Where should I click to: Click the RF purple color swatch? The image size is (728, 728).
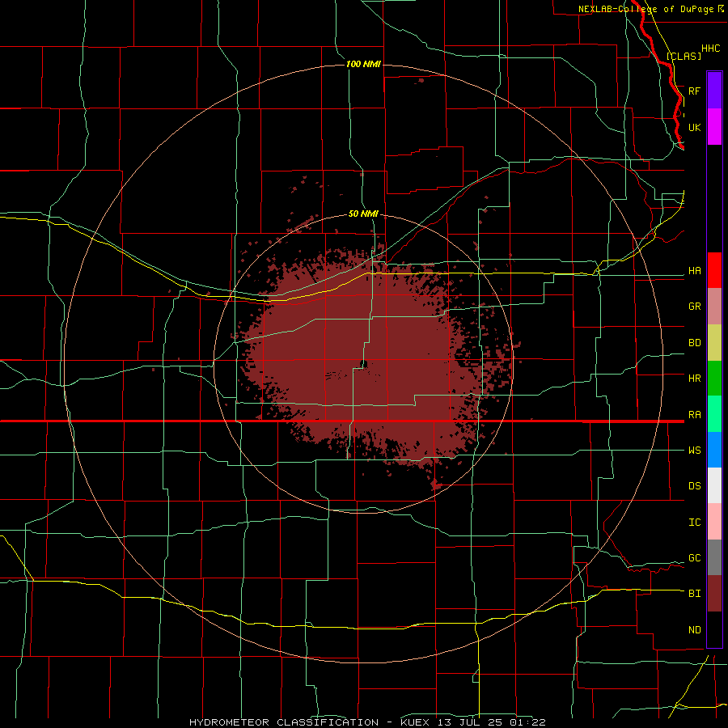tap(714, 91)
